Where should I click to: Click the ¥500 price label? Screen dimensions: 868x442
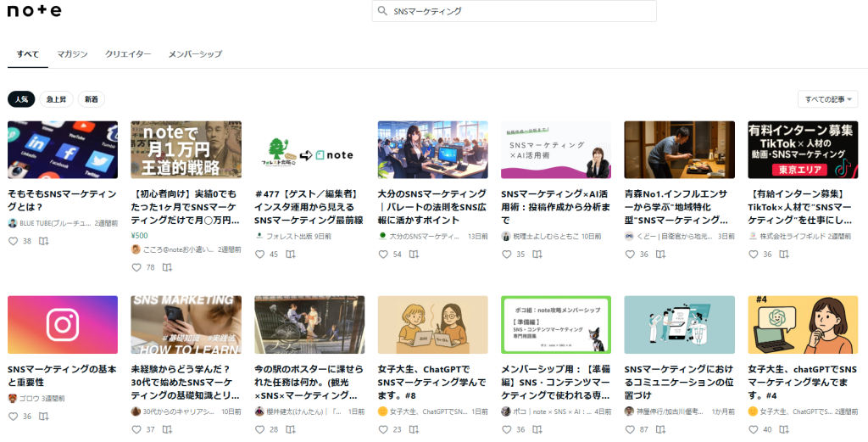[140, 235]
